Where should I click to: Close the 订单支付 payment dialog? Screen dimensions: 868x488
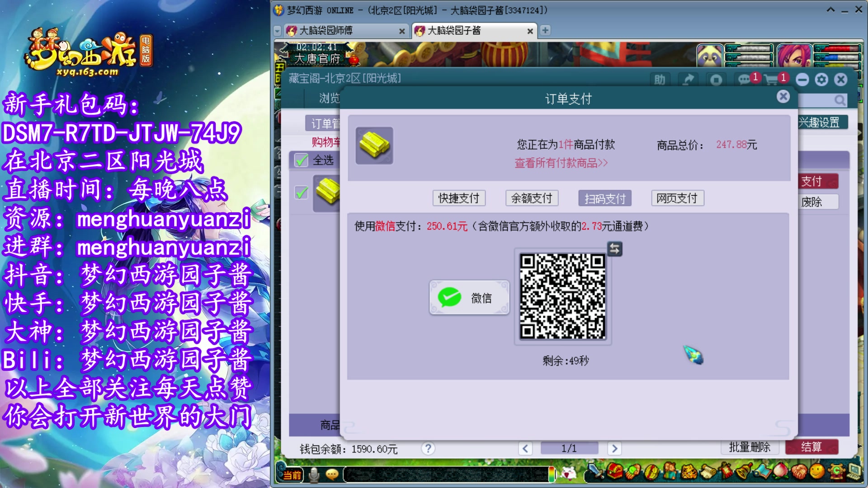pos(783,96)
